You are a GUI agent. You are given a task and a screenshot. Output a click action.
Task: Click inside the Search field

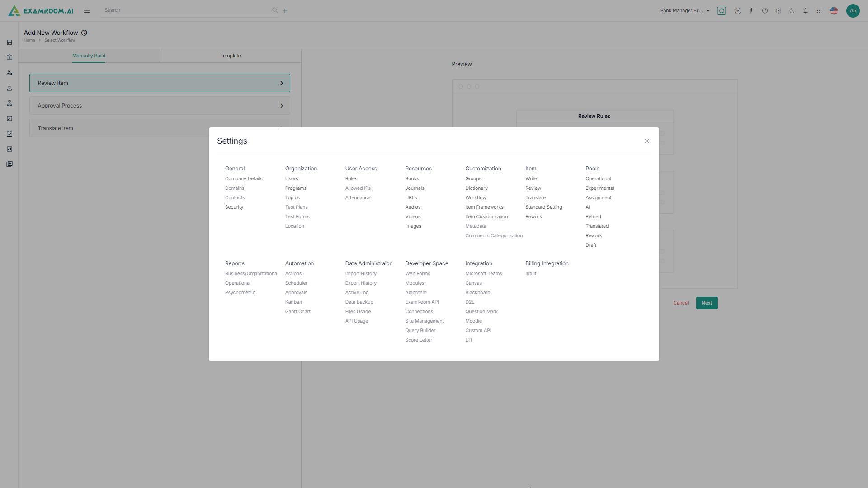181,10
